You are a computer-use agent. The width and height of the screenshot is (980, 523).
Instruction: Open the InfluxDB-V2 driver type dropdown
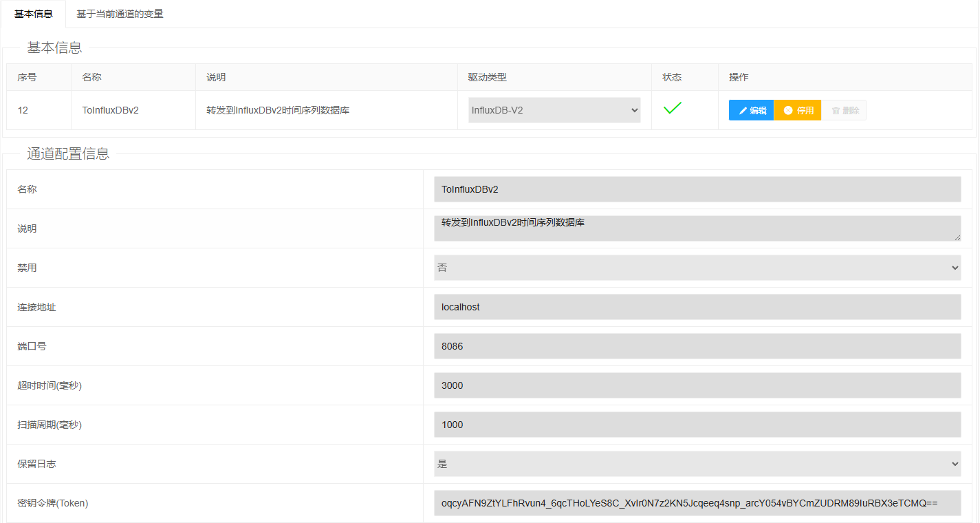tap(554, 110)
